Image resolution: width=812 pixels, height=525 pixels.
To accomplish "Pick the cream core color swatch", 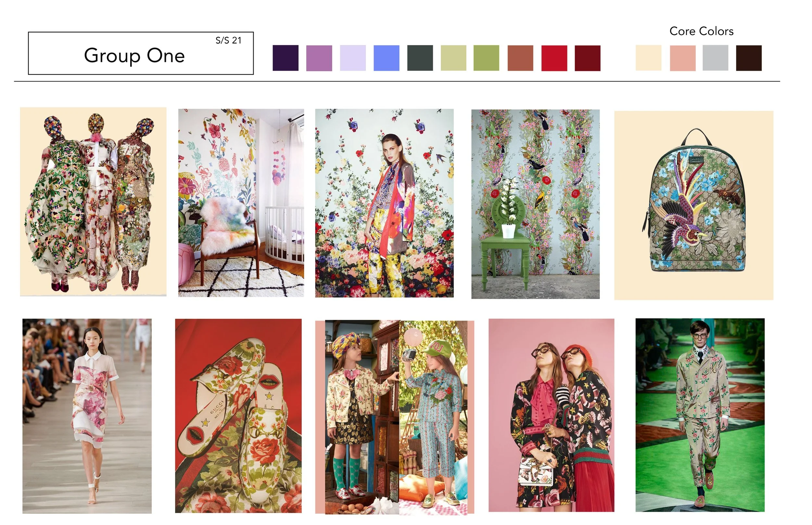I will tap(648, 58).
